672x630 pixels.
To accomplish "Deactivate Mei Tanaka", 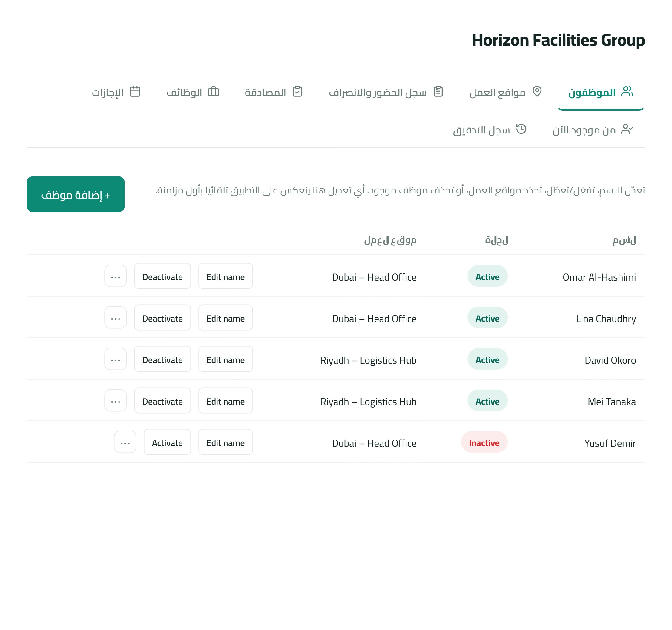I will [x=162, y=401].
